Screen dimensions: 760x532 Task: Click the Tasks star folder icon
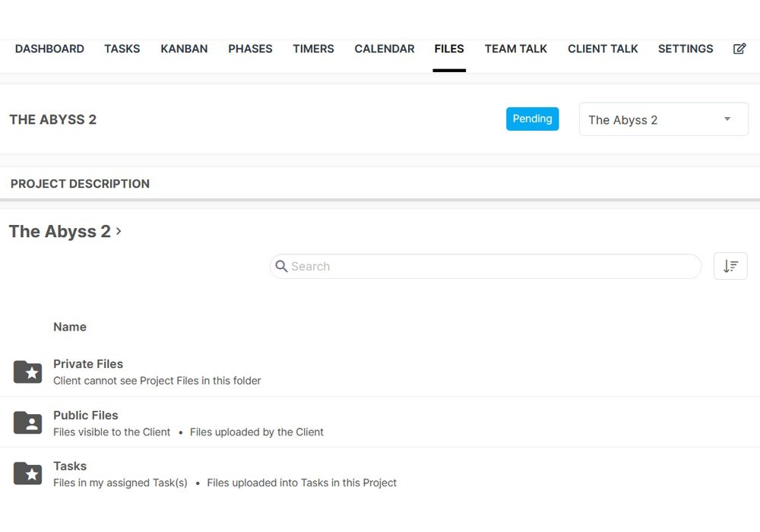click(28, 473)
